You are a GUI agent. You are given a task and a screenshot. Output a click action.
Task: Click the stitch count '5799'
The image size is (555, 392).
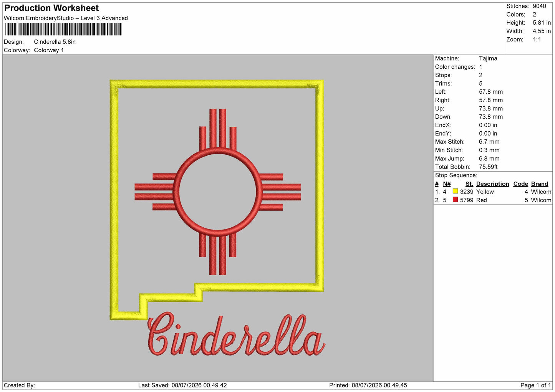466,200
